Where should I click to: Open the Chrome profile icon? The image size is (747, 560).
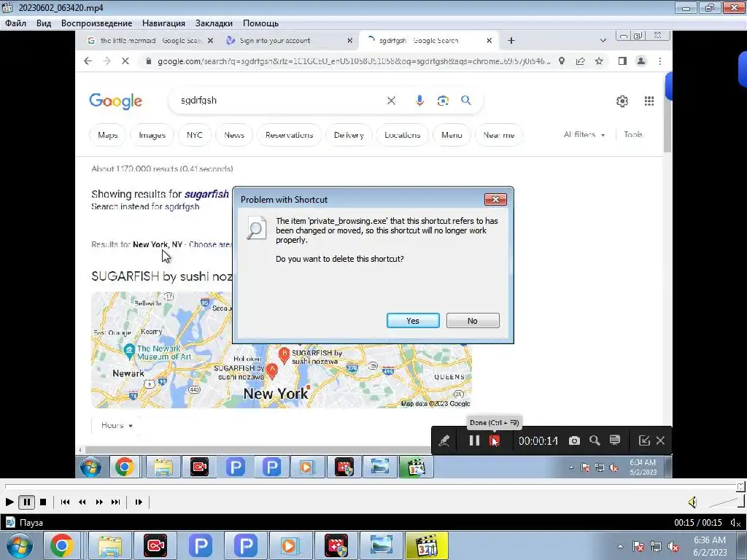pos(641,61)
